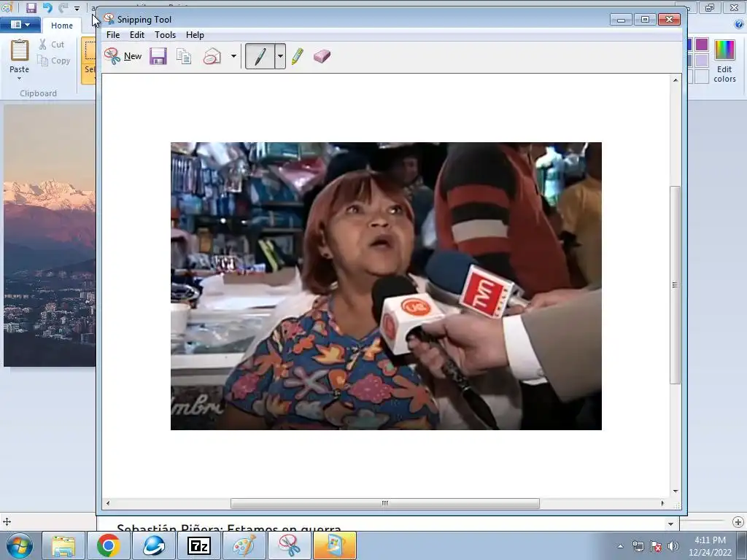Click Save in Paint's quick access toolbar
The image size is (747, 560).
click(x=31, y=7)
